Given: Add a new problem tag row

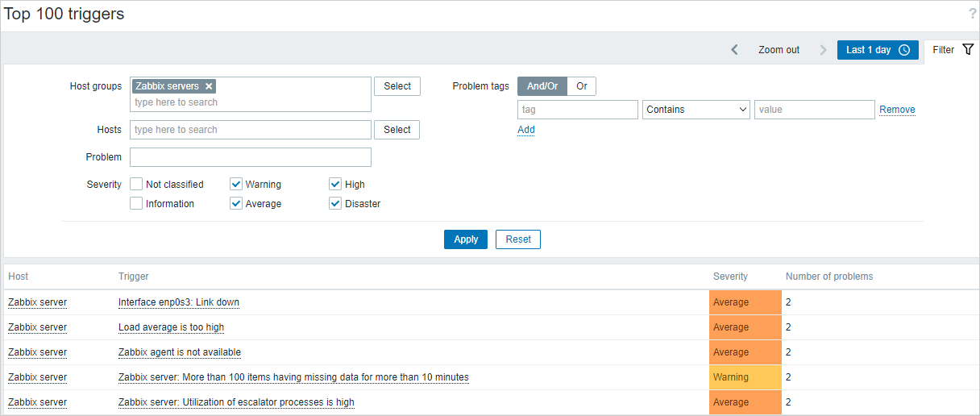Looking at the screenshot, I should (x=526, y=130).
